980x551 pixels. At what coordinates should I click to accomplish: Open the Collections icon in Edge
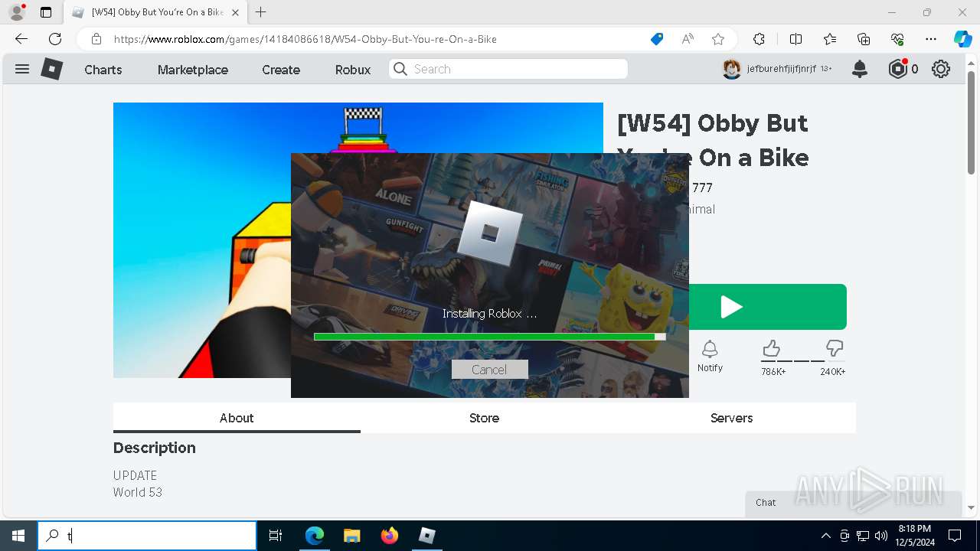coord(864,39)
